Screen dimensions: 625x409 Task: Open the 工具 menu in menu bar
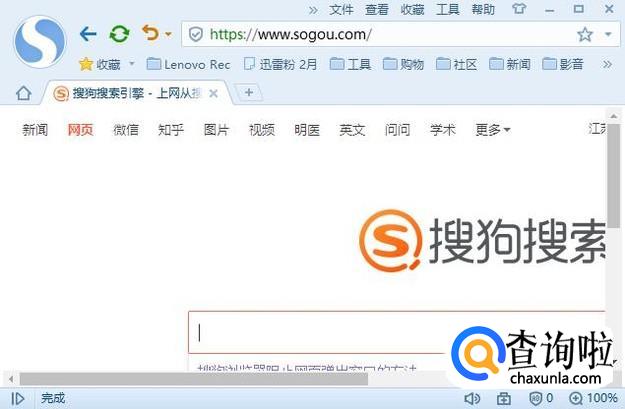(x=448, y=10)
